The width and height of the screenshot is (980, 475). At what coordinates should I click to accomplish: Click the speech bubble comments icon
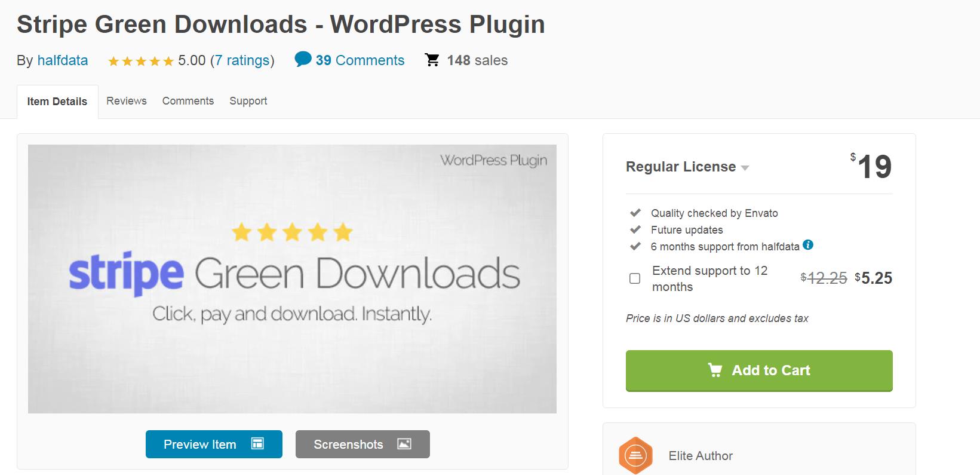pos(303,59)
